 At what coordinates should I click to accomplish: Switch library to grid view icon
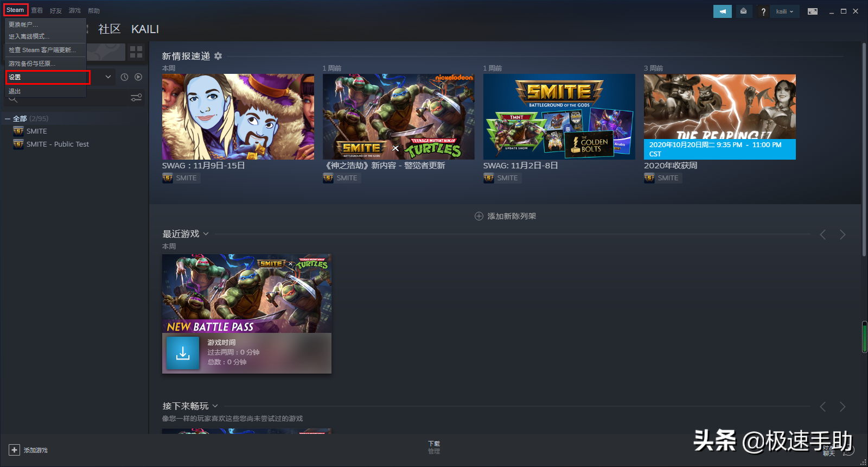pyautogui.click(x=136, y=52)
